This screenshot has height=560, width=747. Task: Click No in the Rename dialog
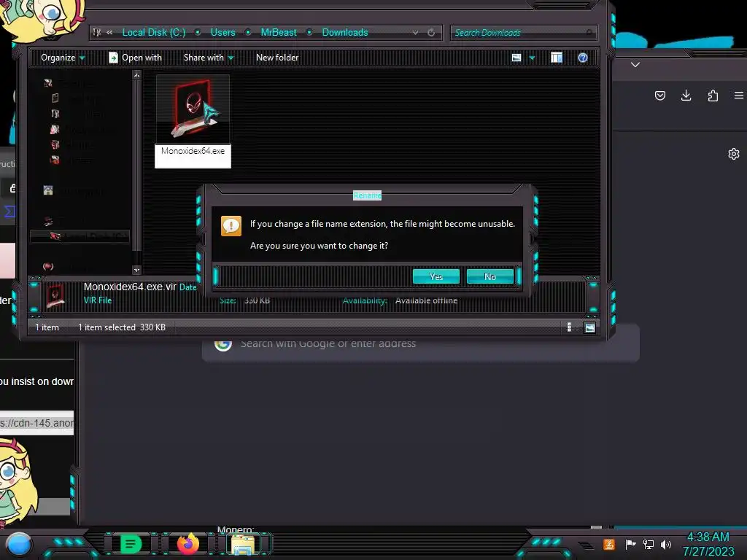click(x=490, y=276)
